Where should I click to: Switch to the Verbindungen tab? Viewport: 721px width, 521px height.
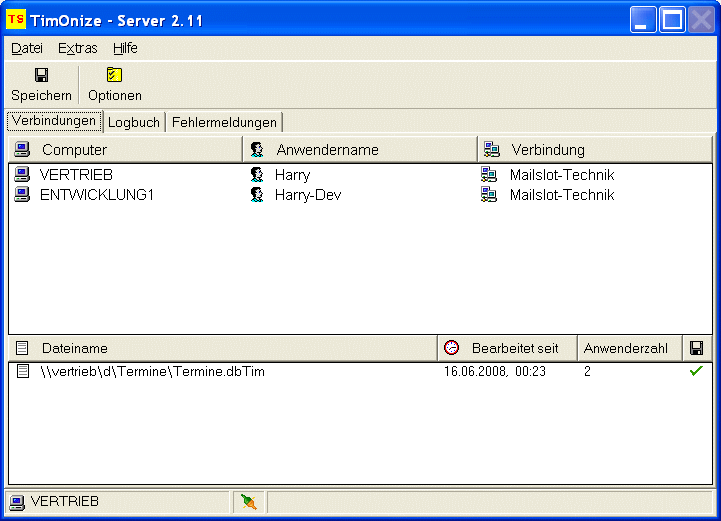(x=54, y=121)
